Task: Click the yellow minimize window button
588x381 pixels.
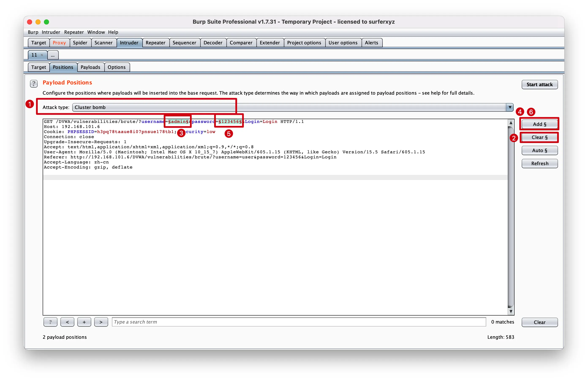Action: (38, 22)
